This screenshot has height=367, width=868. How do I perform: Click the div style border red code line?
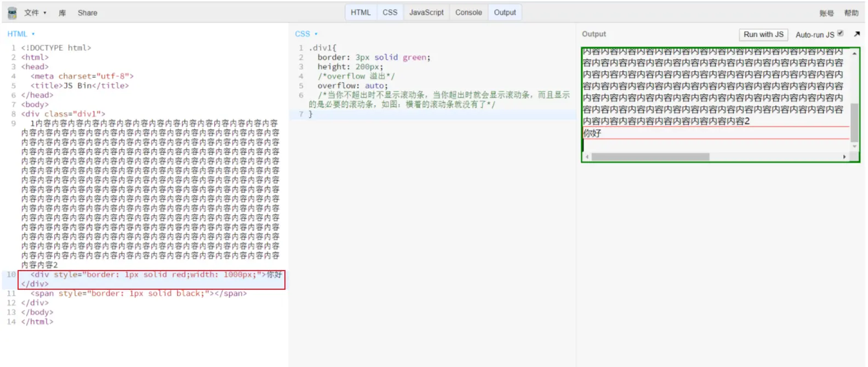(x=152, y=279)
